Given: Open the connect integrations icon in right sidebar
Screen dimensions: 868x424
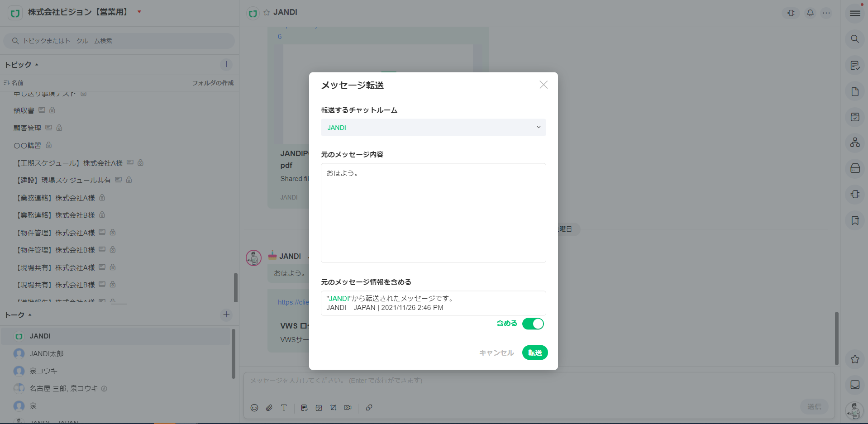Looking at the screenshot, I should (x=855, y=194).
